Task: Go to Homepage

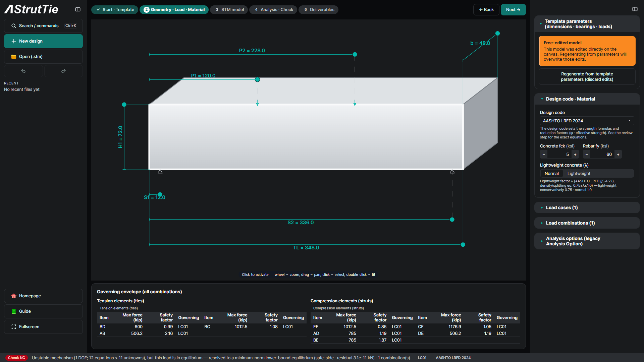Action: pos(43,296)
